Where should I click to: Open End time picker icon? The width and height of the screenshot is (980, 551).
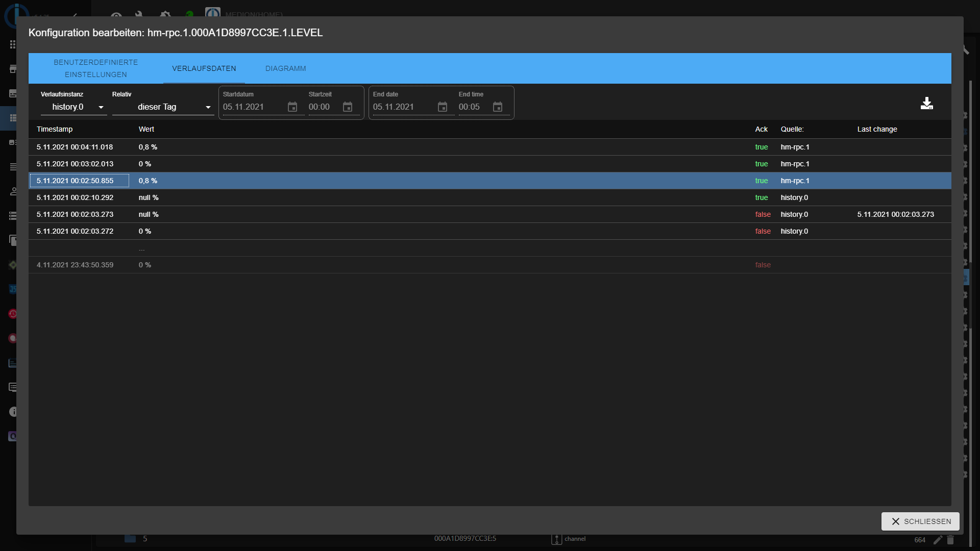coord(498,107)
